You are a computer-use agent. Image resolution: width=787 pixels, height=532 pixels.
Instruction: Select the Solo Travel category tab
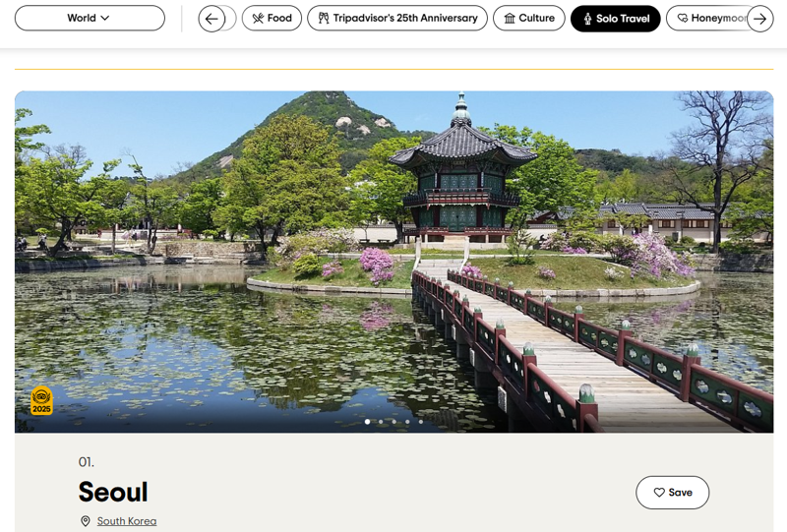(615, 19)
